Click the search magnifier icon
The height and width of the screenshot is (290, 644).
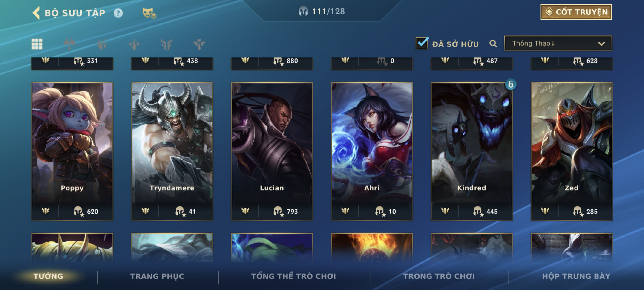pos(493,44)
